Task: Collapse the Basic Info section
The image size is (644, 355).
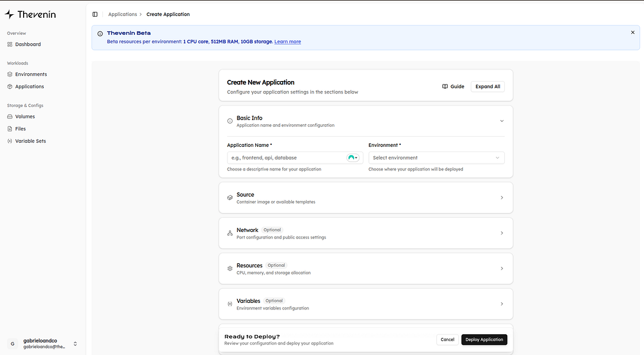Action: pos(501,121)
